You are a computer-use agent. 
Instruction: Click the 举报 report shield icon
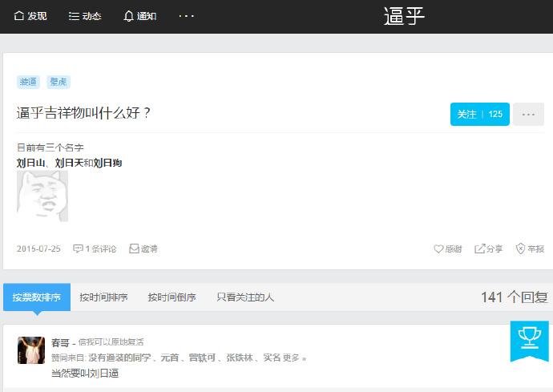coord(521,249)
